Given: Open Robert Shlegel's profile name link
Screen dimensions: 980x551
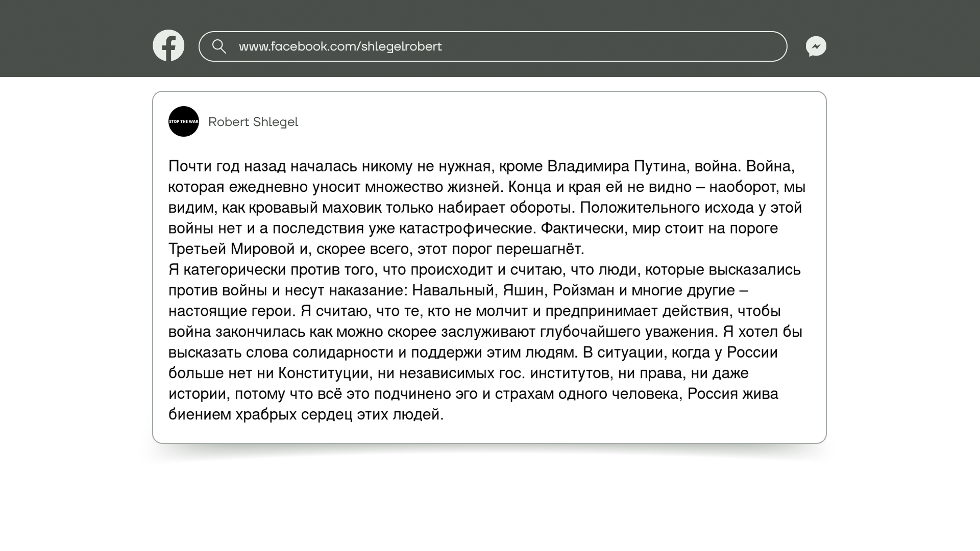Looking at the screenshot, I should pos(253,122).
